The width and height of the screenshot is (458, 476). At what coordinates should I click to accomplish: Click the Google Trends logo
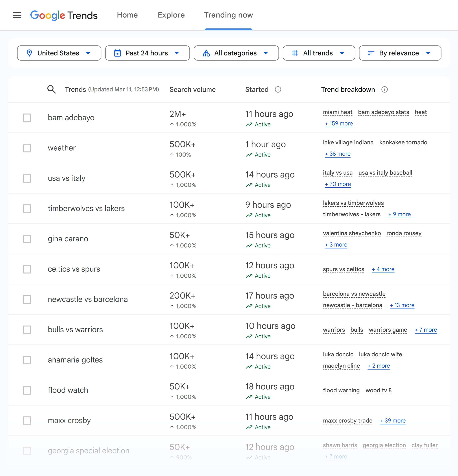point(64,15)
